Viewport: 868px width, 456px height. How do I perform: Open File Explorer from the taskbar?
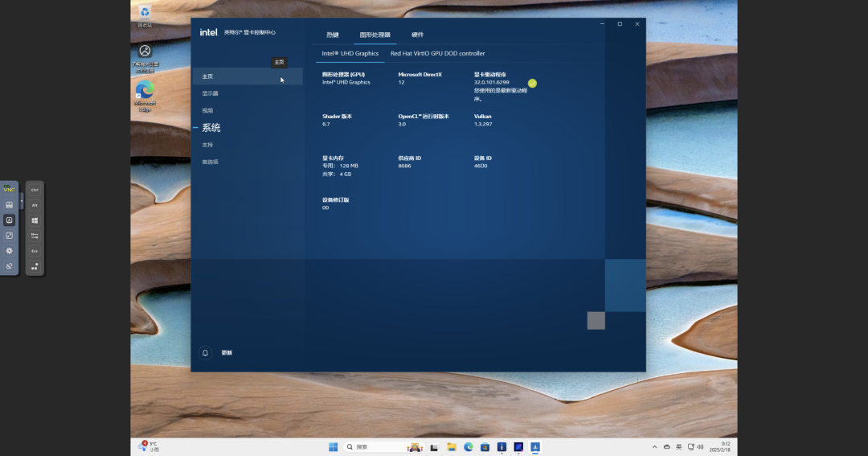click(452, 447)
